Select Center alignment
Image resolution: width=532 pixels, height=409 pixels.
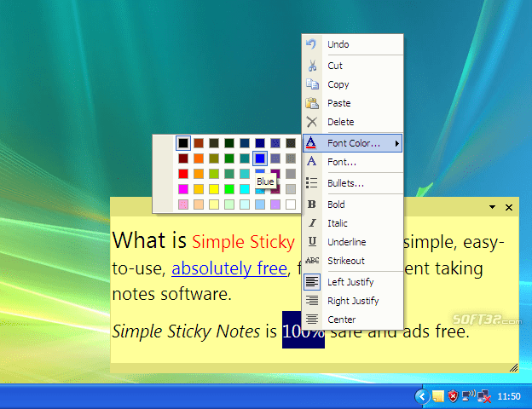pyautogui.click(x=352, y=320)
